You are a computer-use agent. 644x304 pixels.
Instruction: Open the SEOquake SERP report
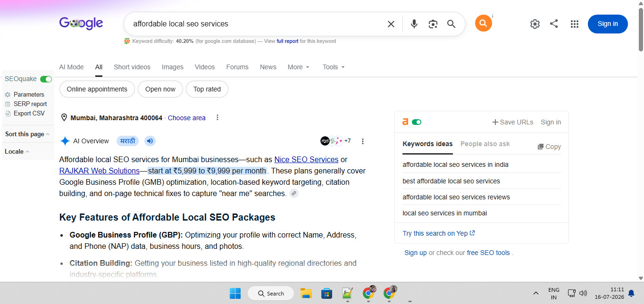coord(30,104)
